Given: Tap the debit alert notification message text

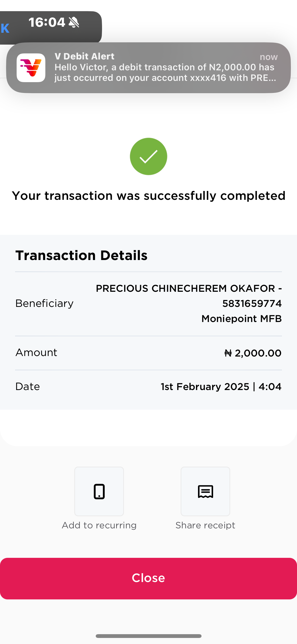Looking at the screenshot, I should point(165,73).
